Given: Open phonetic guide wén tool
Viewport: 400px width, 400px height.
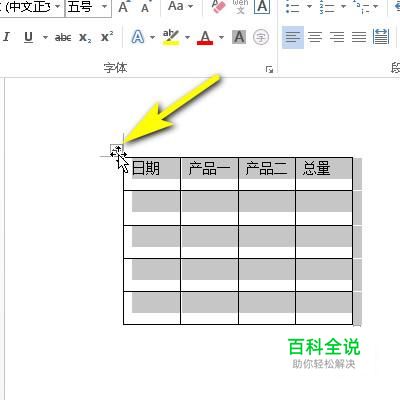Looking at the screenshot, I should click(240, 7).
